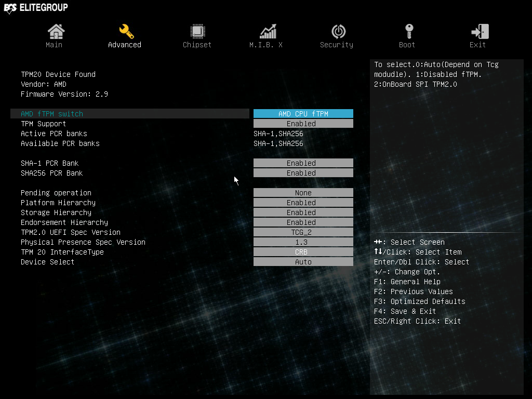Switch to the Boot tab label
This screenshot has height=399, width=532.
pyautogui.click(x=407, y=45)
